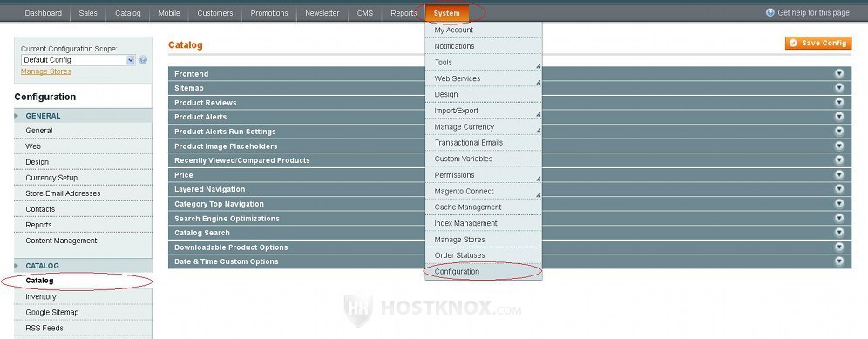Expand the Price section arrow icon
The width and height of the screenshot is (868, 339).
click(839, 174)
